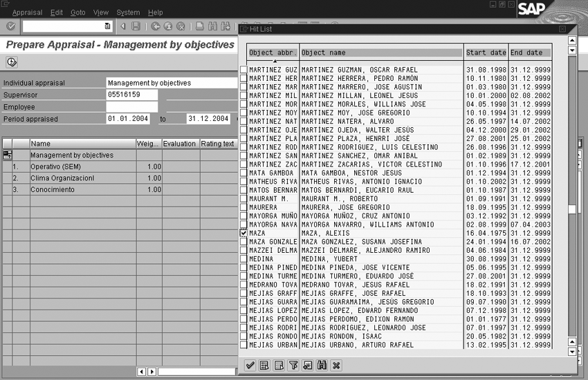
Task: Click the binoculars Find icon in Hit List toolbar
Action: click(322, 365)
